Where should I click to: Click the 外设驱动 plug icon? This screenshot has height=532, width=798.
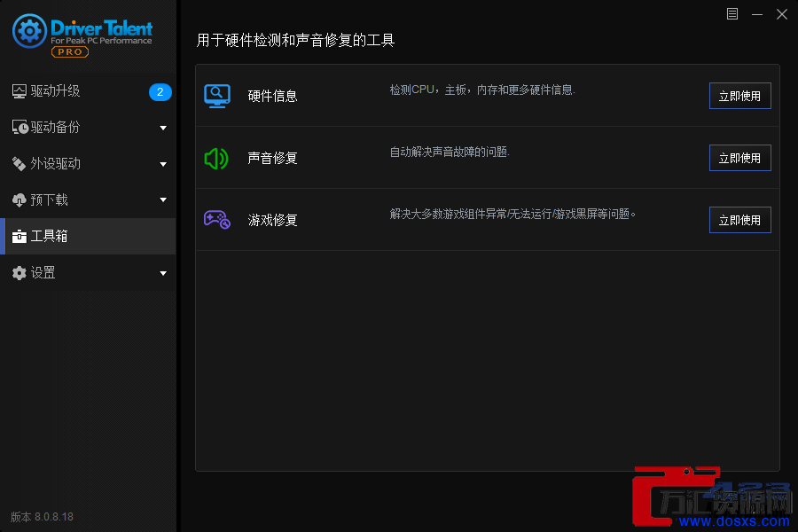[x=19, y=163]
